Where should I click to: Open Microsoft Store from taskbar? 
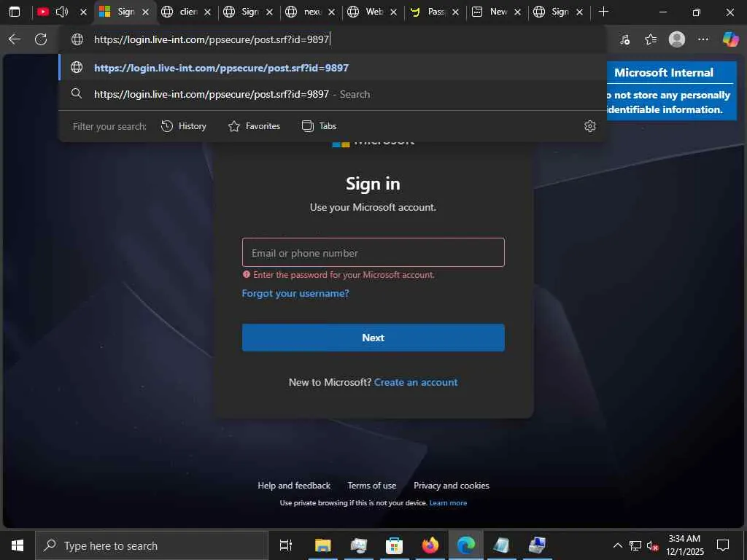394,545
